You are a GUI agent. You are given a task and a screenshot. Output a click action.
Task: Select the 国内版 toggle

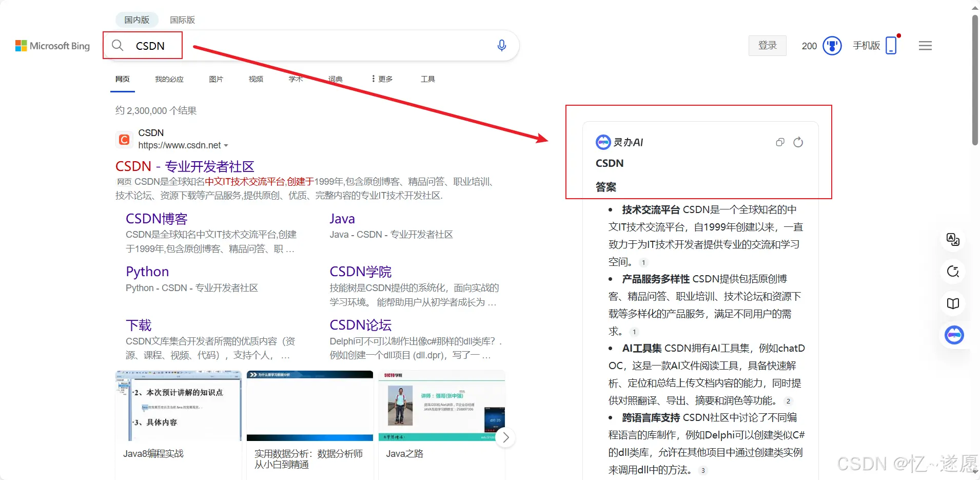click(137, 20)
